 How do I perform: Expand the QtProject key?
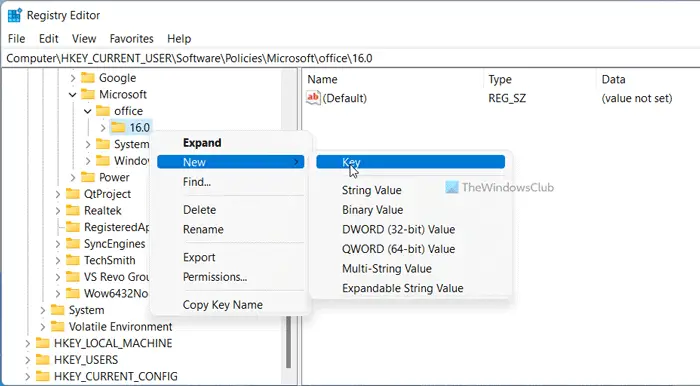pos(58,194)
